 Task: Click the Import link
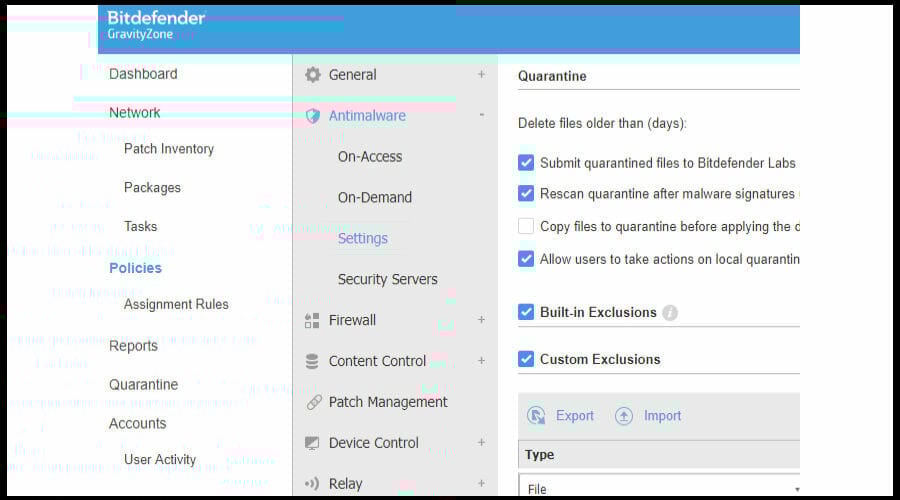coord(662,416)
